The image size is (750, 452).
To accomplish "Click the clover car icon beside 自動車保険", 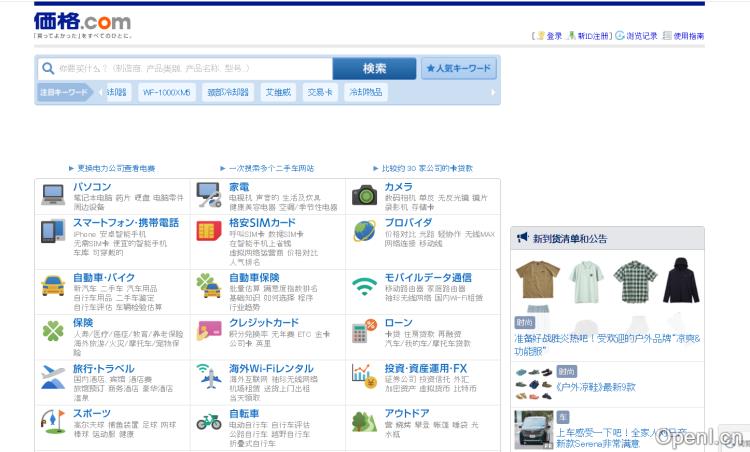I will (x=209, y=286).
